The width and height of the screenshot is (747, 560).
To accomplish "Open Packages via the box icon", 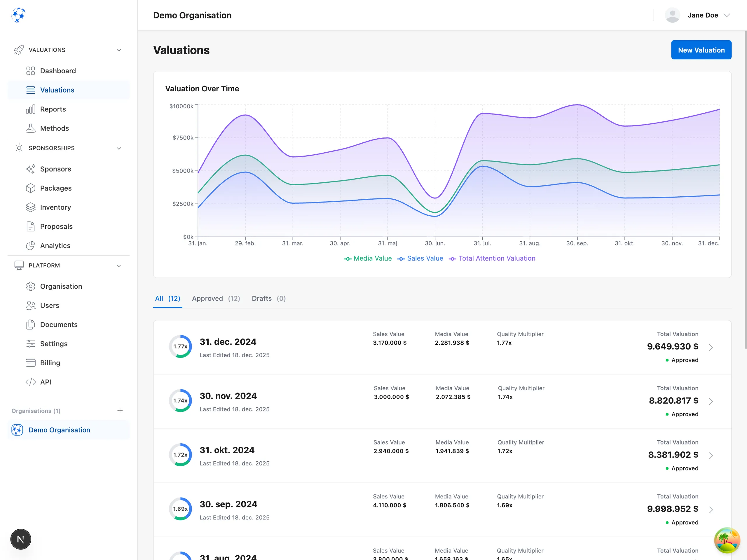I will tap(30, 188).
